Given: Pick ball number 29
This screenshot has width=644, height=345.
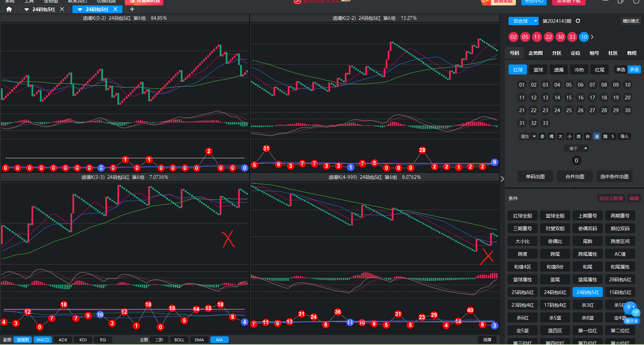Looking at the screenshot, I should tap(616, 110).
